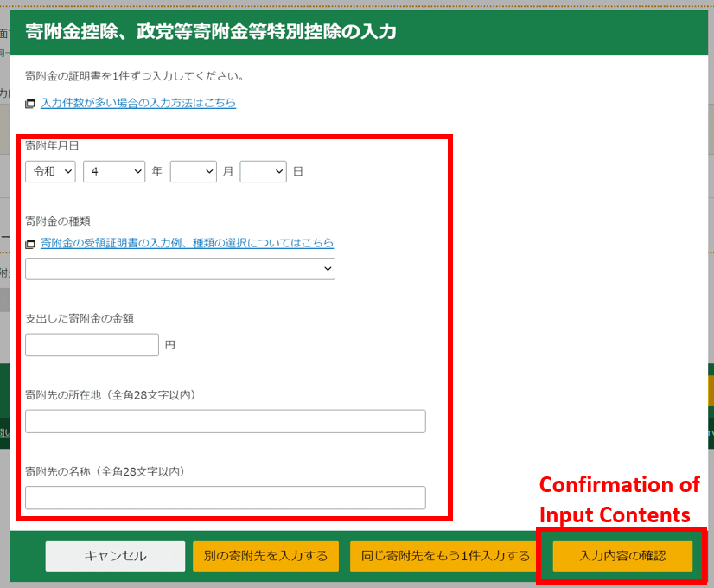Click the 支出した寄附金の金額 amount field
The height and width of the screenshot is (588, 714).
pyautogui.click(x=92, y=345)
